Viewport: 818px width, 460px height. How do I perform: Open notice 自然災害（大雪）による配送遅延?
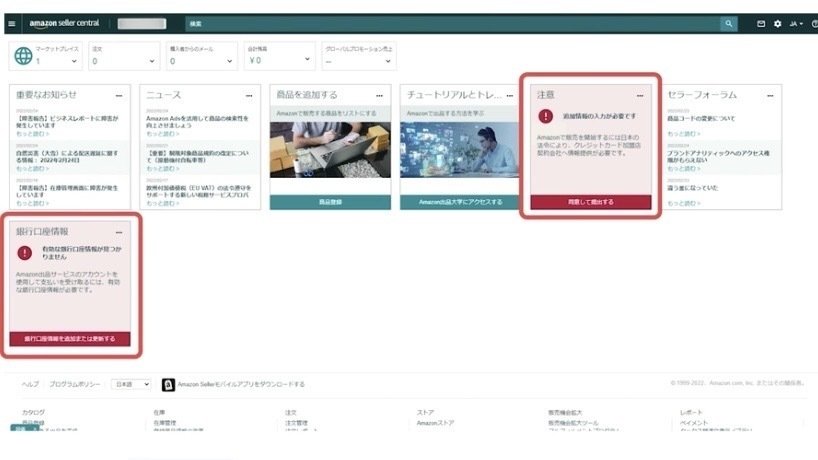pos(67,156)
